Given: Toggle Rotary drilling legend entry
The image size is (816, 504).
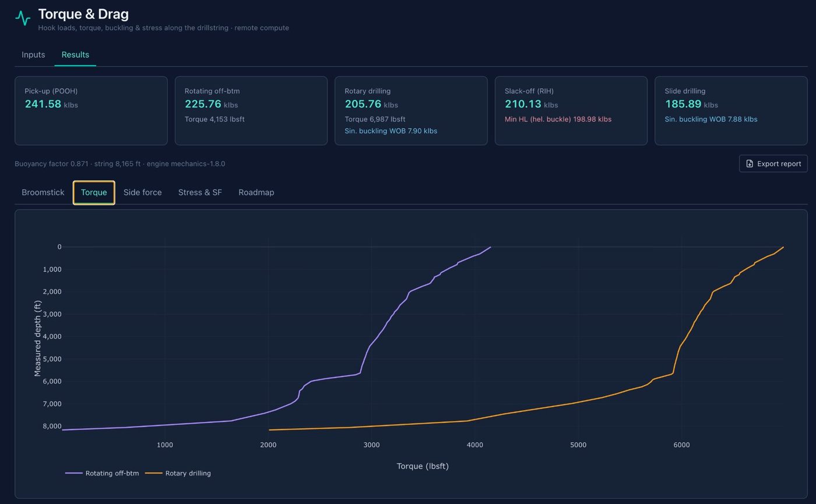Looking at the screenshot, I should tap(178, 473).
